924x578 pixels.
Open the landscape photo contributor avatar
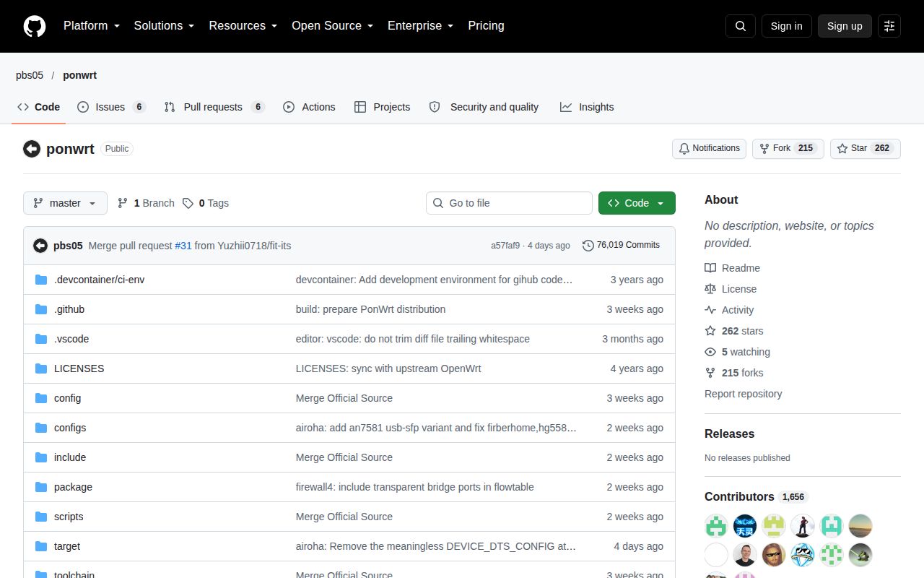tap(860, 526)
